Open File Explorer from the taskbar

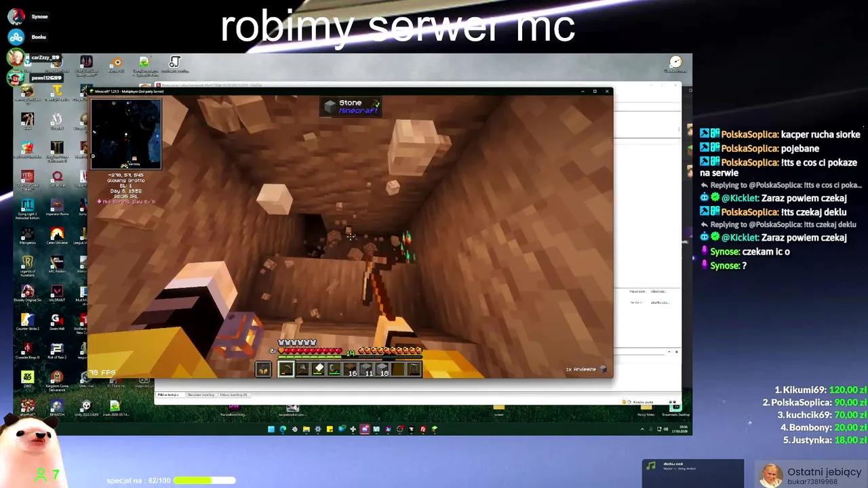pos(307,429)
